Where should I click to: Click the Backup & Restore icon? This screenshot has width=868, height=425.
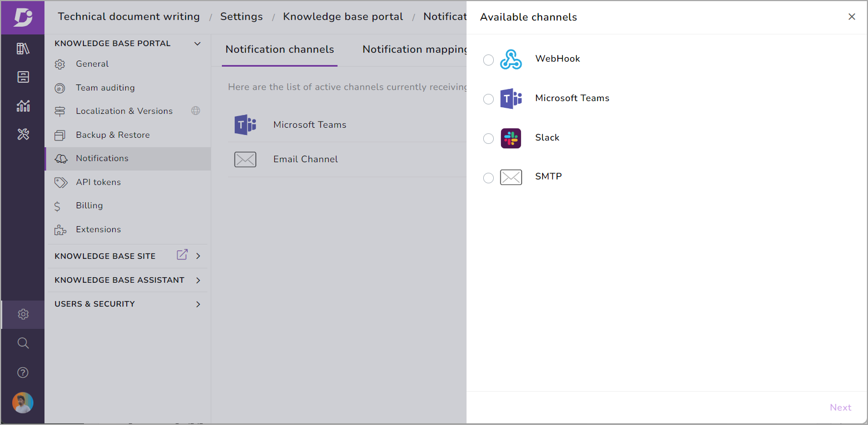pos(60,135)
